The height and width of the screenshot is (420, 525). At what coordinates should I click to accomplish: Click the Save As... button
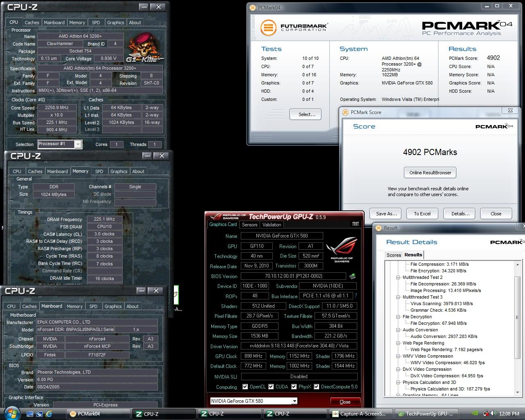[386, 214]
